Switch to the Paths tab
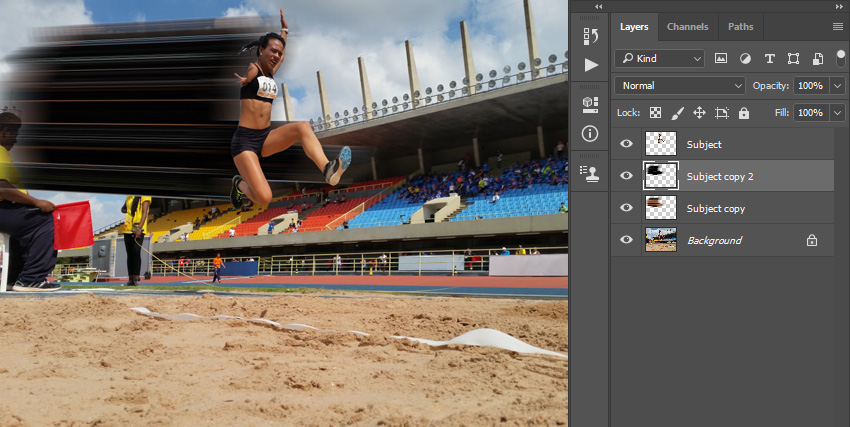Image resolution: width=850 pixels, height=427 pixels. point(740,27)
